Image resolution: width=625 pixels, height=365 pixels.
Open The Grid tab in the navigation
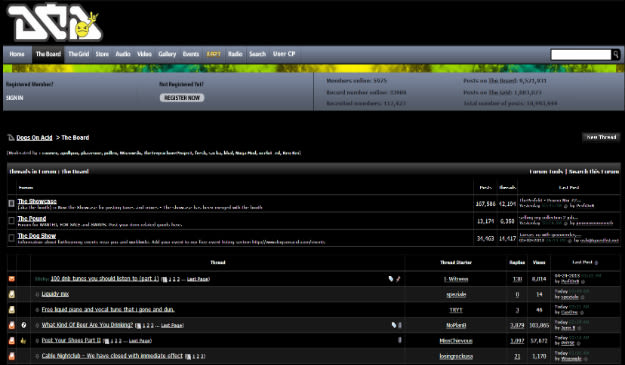[79, 54]
